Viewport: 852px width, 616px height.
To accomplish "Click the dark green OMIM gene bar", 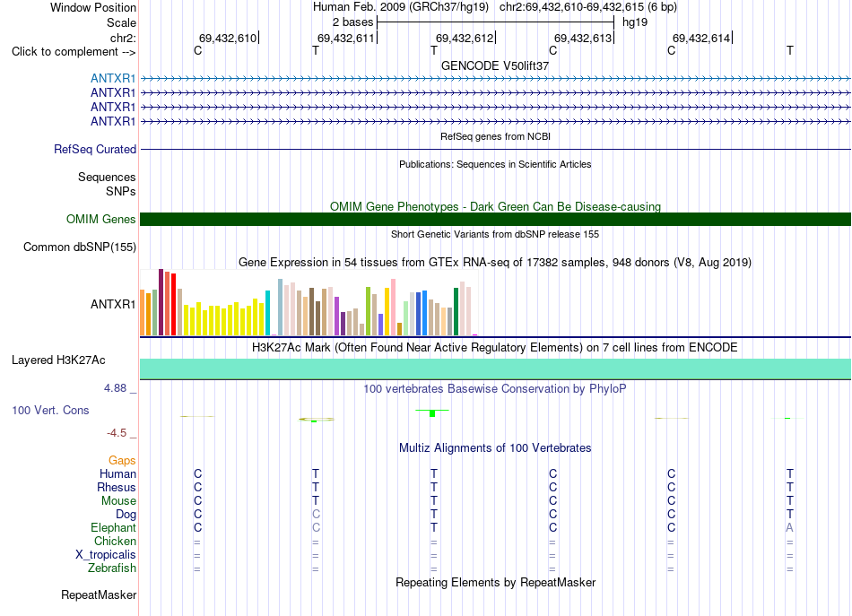I will click(x=495, y=219).
